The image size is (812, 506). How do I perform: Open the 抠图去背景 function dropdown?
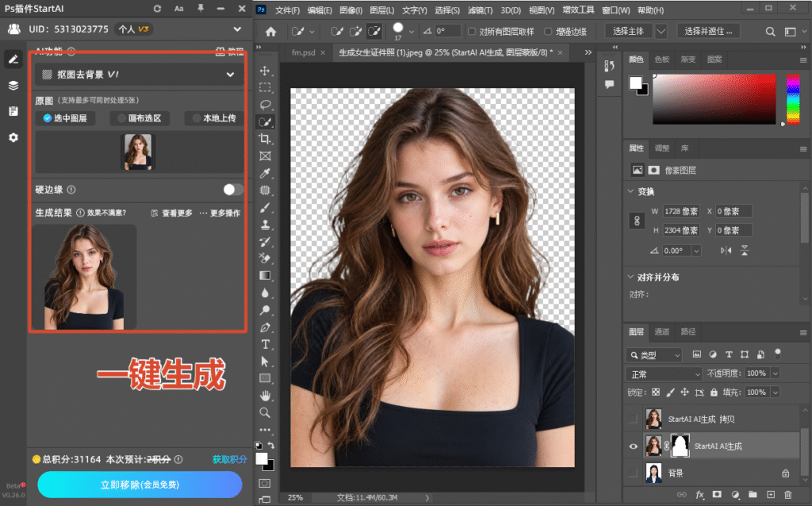[139, 75]
